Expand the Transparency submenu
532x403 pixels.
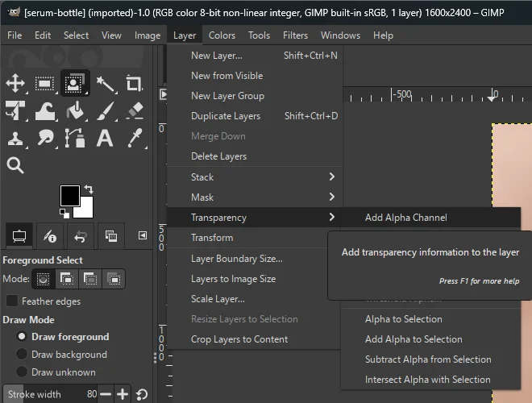255,218
